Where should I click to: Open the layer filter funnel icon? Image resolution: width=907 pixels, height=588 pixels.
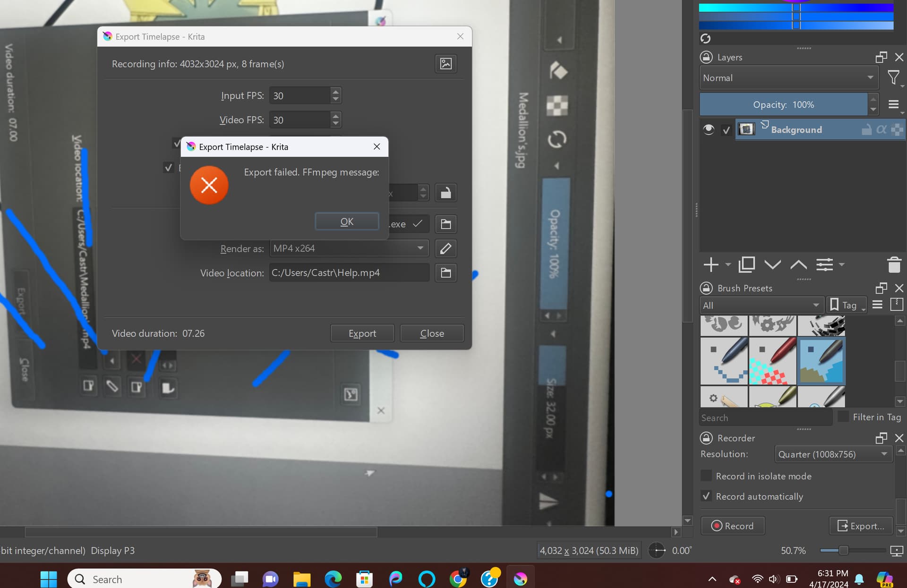coord(893,77)
